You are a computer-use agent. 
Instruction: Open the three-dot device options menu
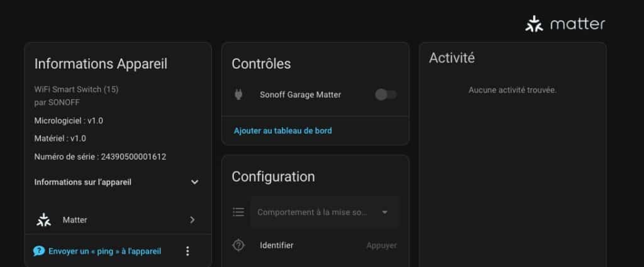[187, 251]
